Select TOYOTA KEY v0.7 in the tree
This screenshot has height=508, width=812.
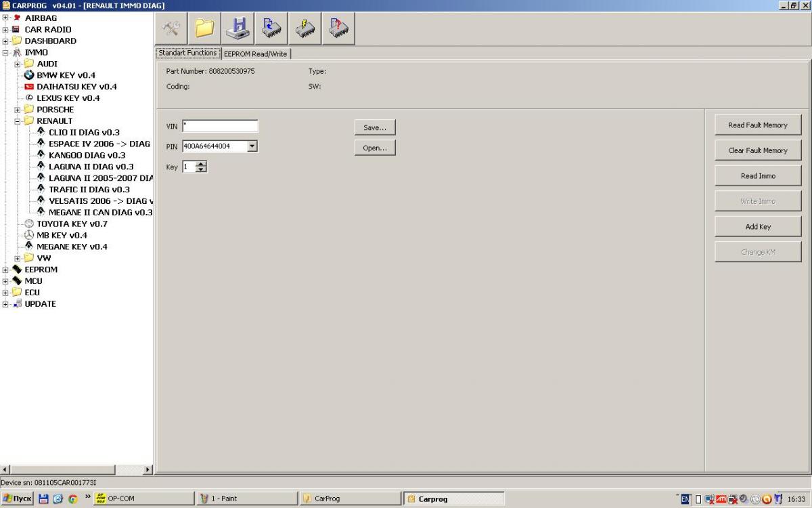(72, 224)
